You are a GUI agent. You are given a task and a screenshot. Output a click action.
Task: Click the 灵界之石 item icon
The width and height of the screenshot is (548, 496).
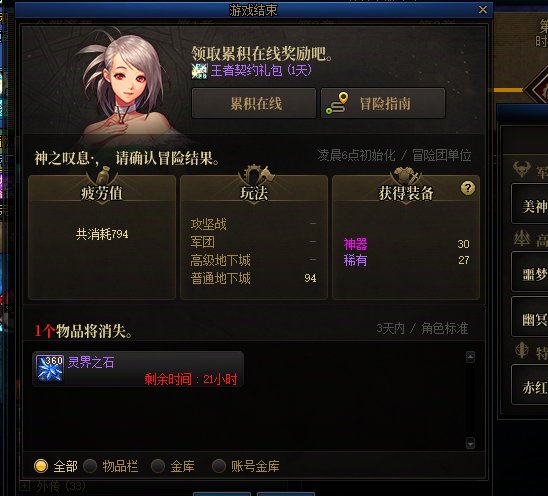pyautogui.click(x=50, y=368)
